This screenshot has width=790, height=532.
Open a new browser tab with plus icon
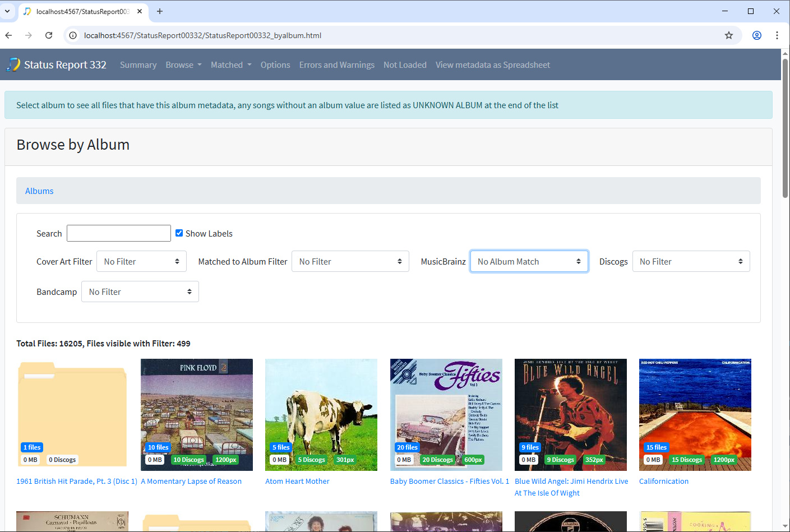click(x=160, y=11)
